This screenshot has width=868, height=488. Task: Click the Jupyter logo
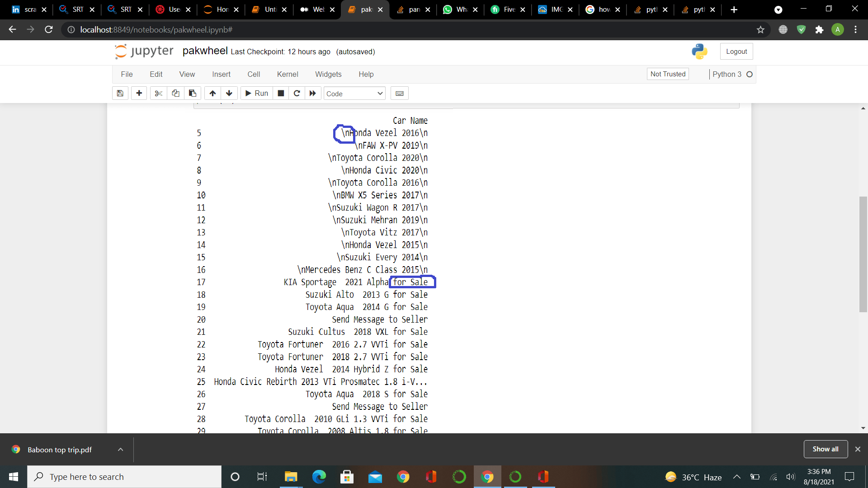tap(144, 52)
